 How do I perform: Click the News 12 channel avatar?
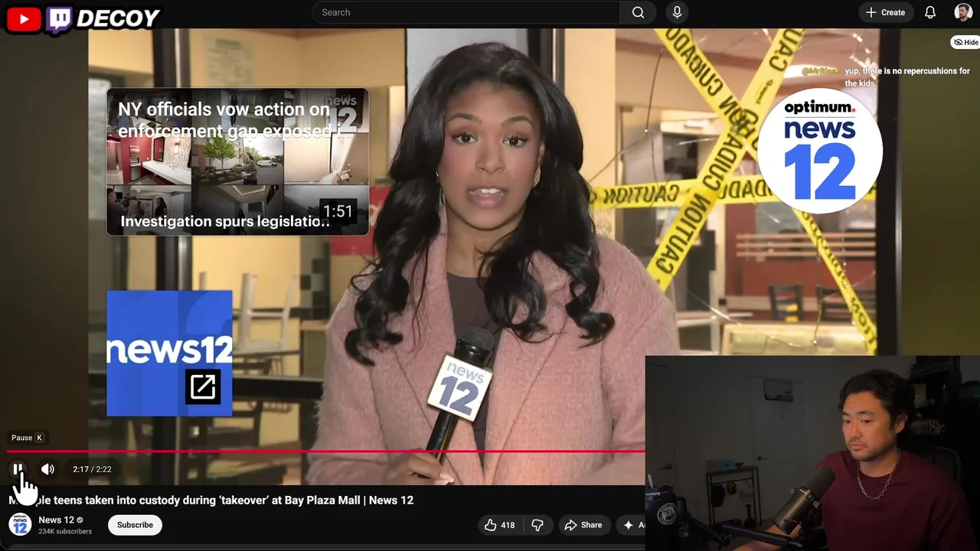(20, 525)
